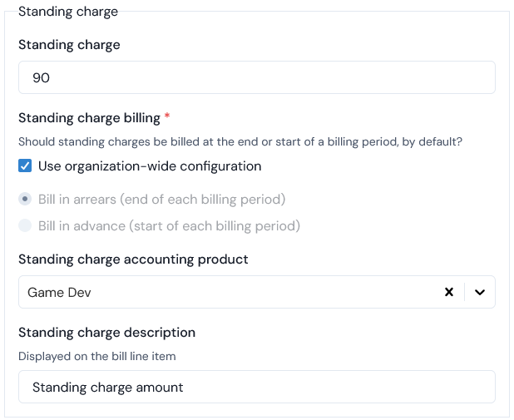This screenshot has height=420, width=514.
Task: Click the 'Standing charge billing' field label
Action: (x=89, y=118)
